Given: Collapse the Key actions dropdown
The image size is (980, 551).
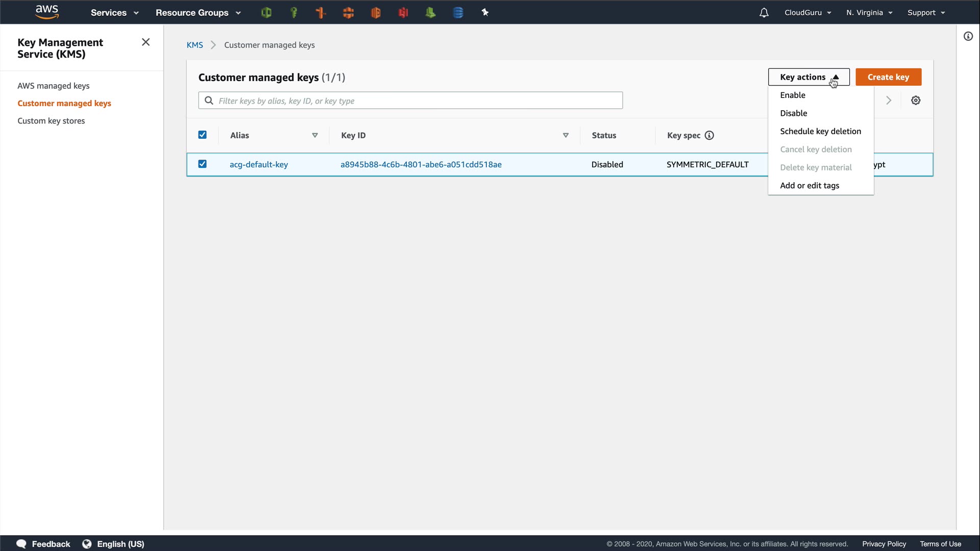Looking at the screenshot, I should pyautogui.click(x=808, y=77).
